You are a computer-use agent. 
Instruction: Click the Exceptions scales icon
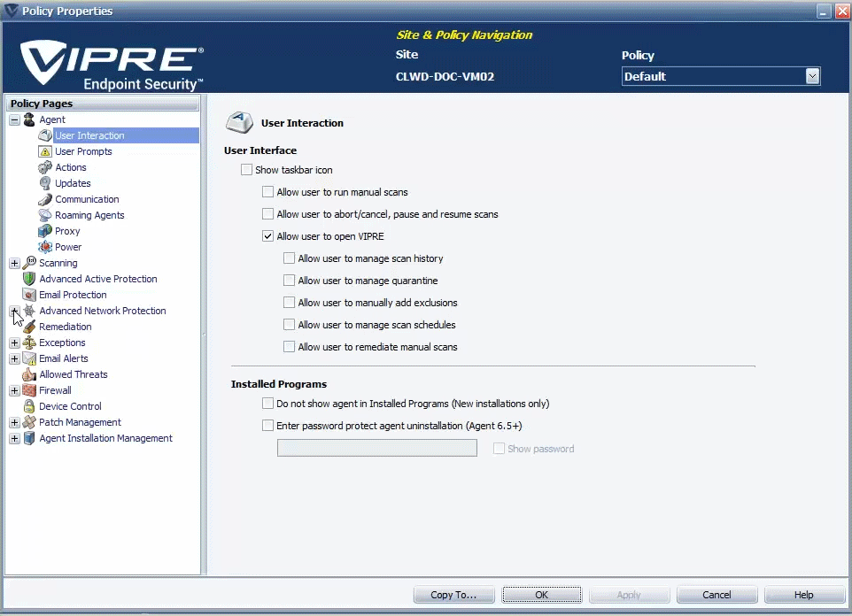tap(29, 343)
